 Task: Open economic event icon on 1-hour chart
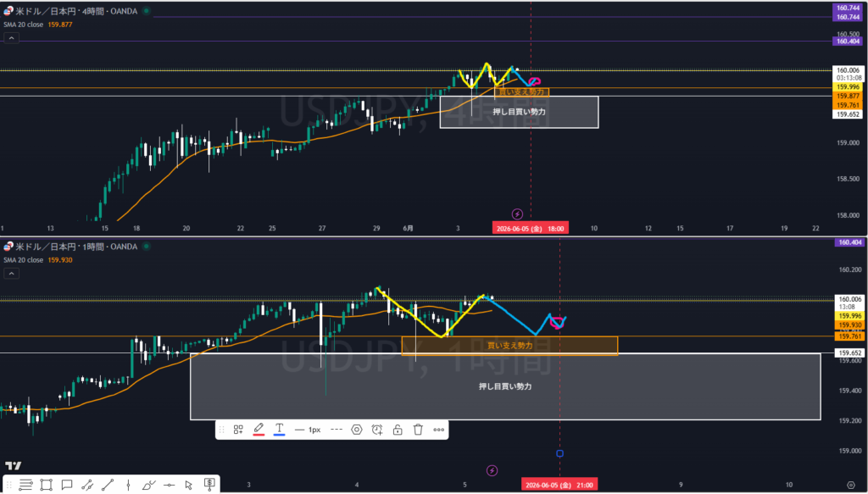(492, 470)
